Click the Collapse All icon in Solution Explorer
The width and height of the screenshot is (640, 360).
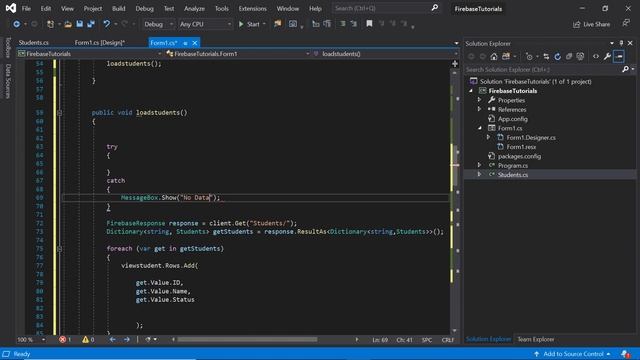[569, 57]
